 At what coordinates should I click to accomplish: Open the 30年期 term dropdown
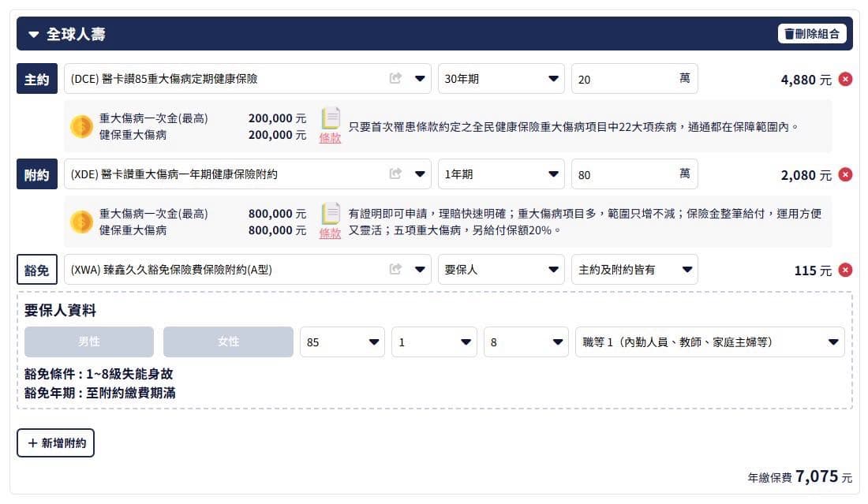point(501,79)
